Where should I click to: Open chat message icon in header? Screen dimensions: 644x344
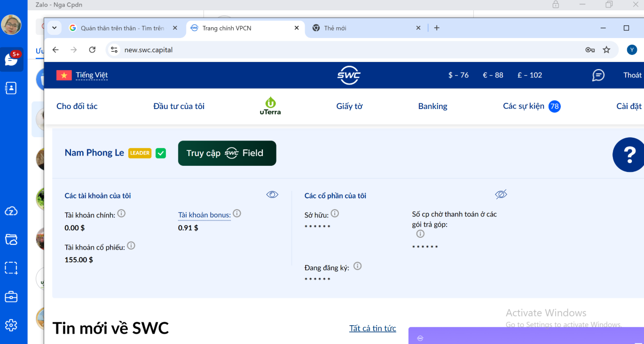598,75
